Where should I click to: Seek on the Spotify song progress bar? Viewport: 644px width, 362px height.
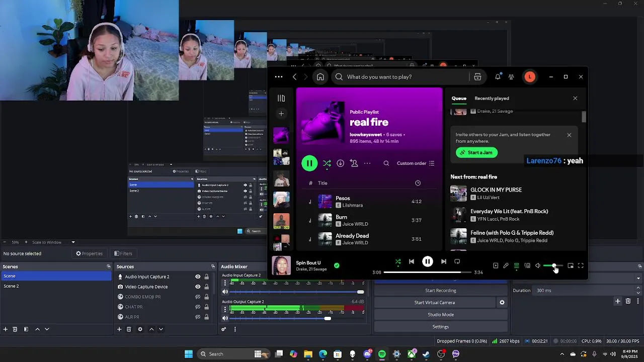427,273
